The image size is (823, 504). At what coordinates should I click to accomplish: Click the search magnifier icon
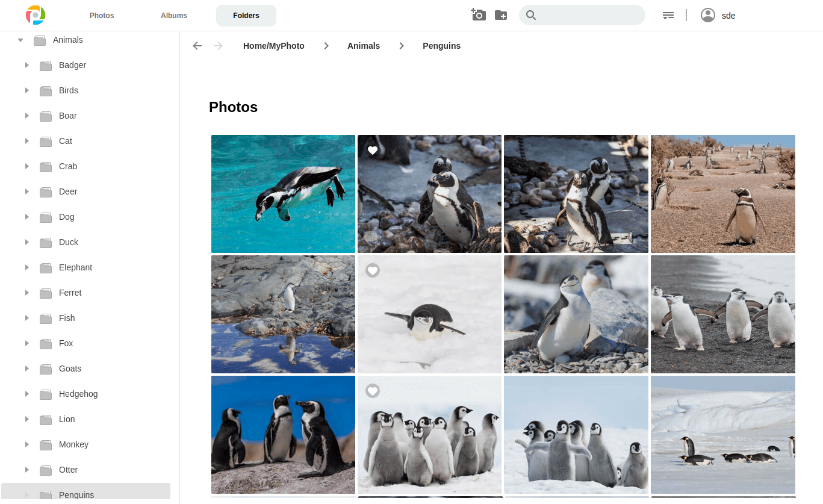pyautogui.click(x=531, y=15)
